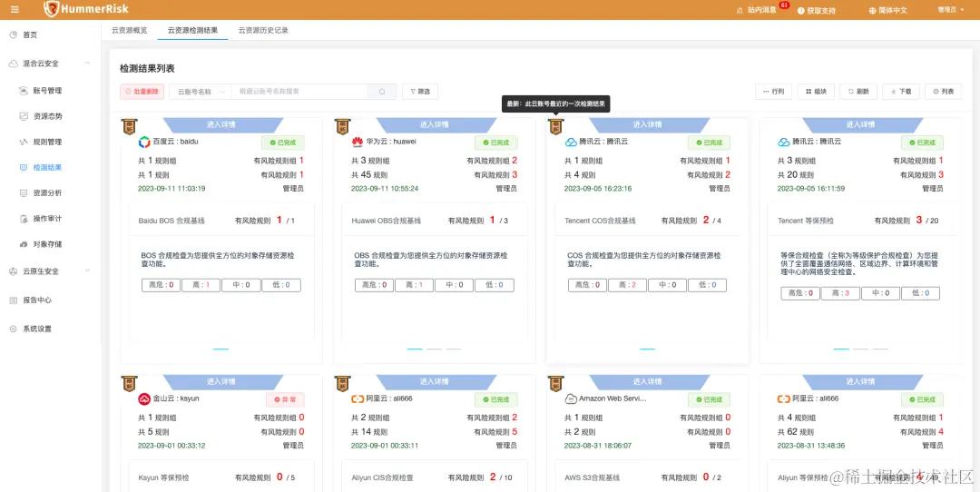Viewport: 980px width, 492px height.
Task: Click the AWS S3合规基线 rule title
Action: coord(592,477)
